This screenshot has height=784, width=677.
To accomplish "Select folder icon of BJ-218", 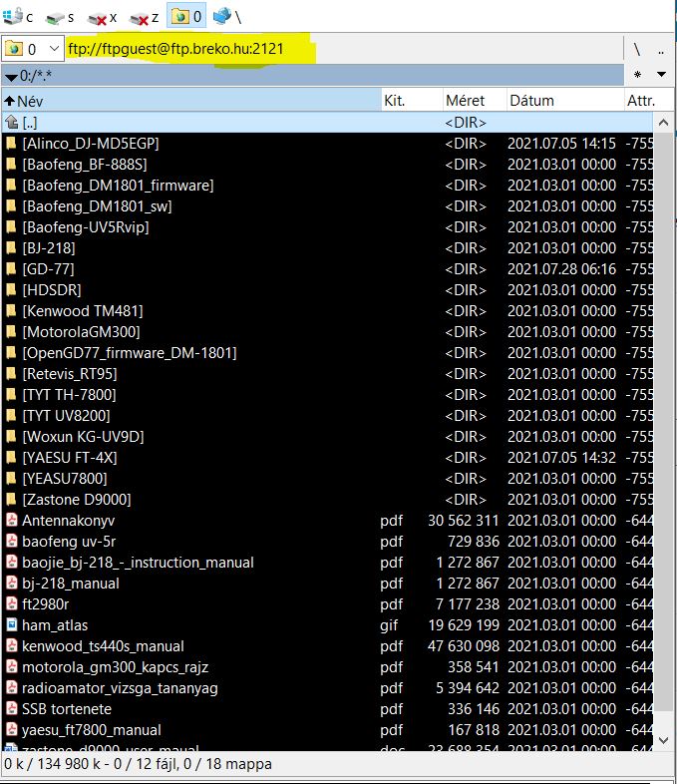I will (x=11, y=248).
